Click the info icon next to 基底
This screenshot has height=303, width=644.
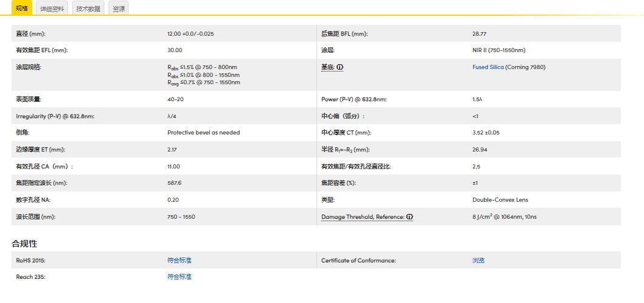pyautogui.click(x=340, y=67)
